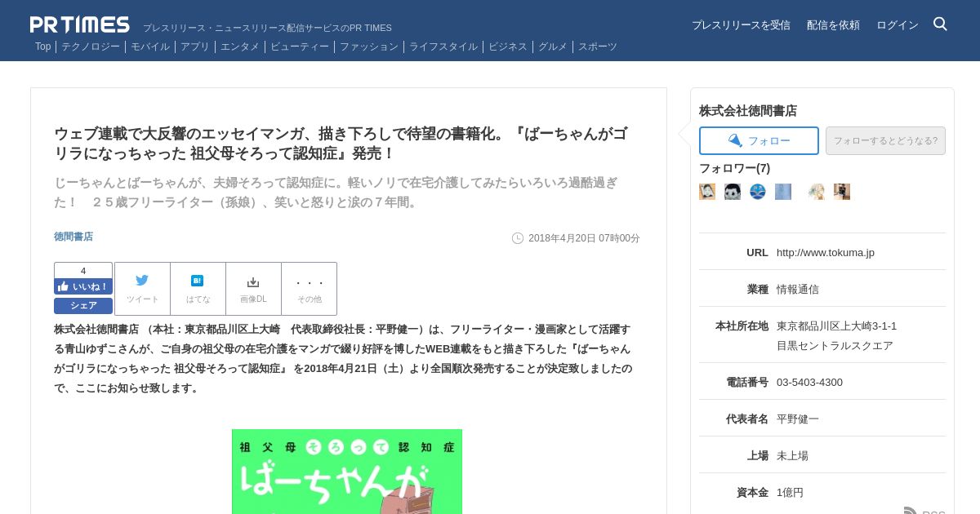Viewport: 980px width, 514px height.
Task: Click the address 東京都品川区上大崎3-1-1
Action: coord(836,326)
